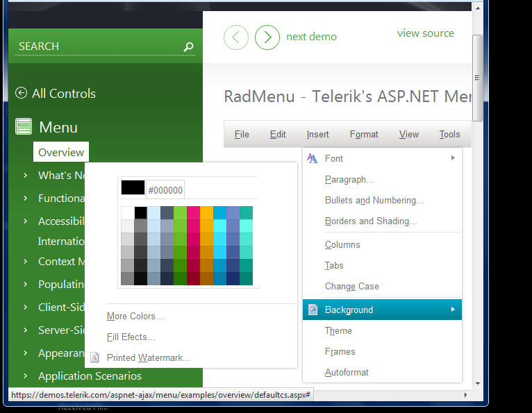Pick the bright green swatch in top row

180,212
